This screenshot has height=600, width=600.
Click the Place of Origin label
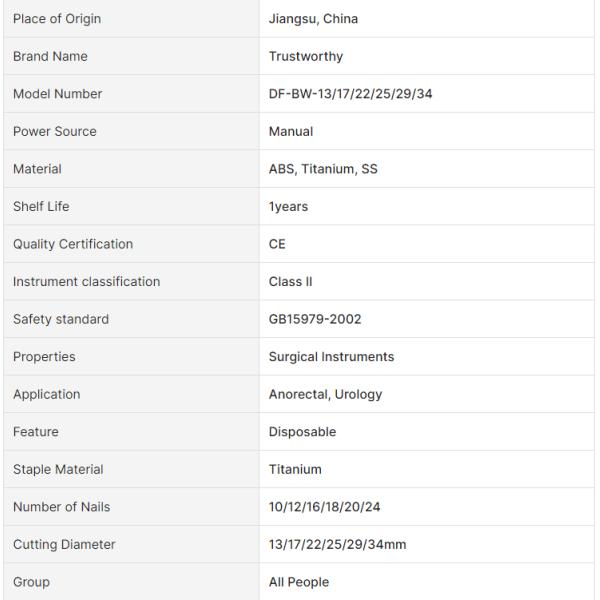tap(57, 18)
